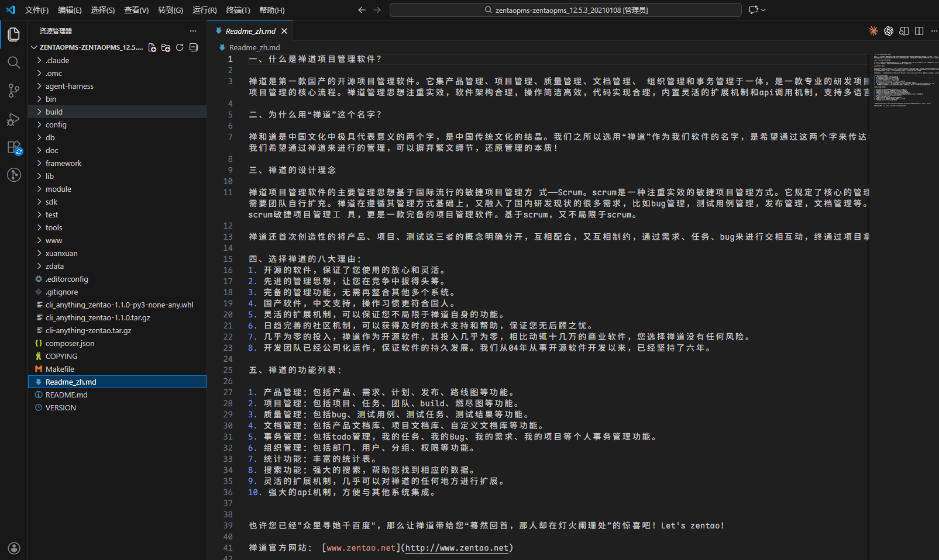Collapse all folders in the explorer
This screenshot has width=939, height=560.
[x=194, y=47]
